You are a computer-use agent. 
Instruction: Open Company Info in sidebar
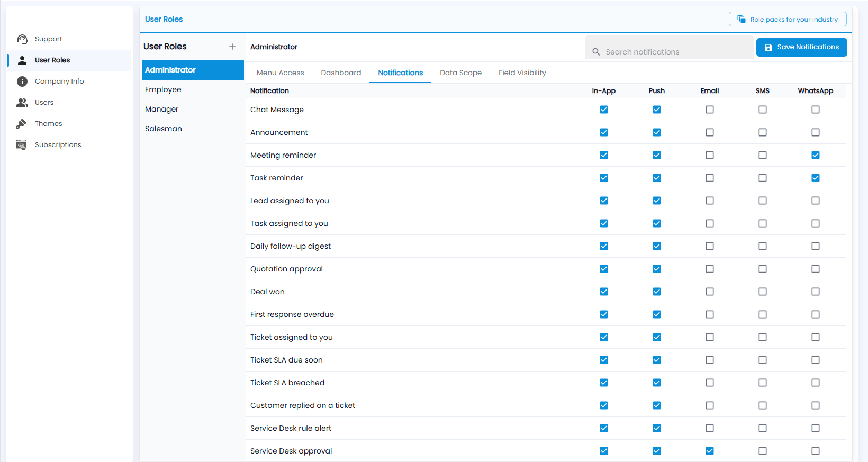pos(69,81)
